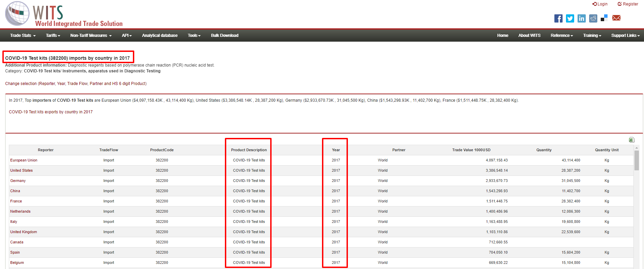The image size is (644, 269).
Task: Open About WITS page
Action: coord(530,36)
